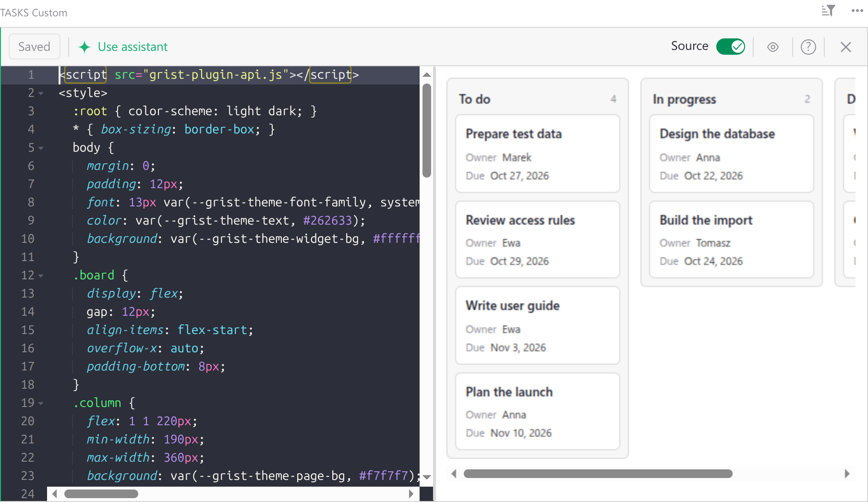868x502 pixels.
Task: Click the code editor vertical scrollbar thumb
Action: point(426,131)
